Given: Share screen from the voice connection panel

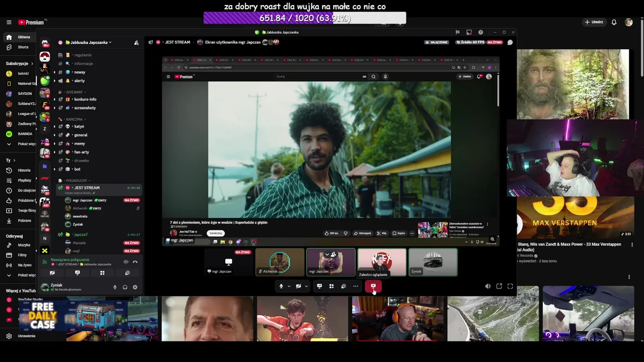Looking at the screenshot, I should coord(77,273).
